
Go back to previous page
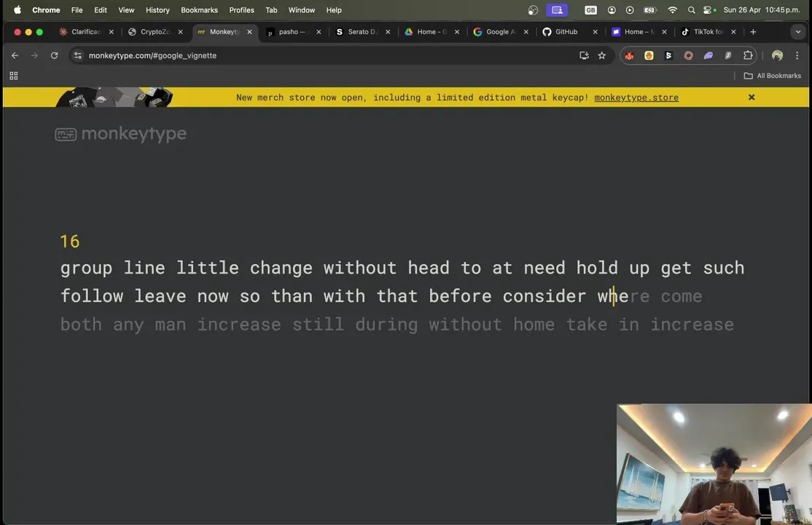pos(15,55)
